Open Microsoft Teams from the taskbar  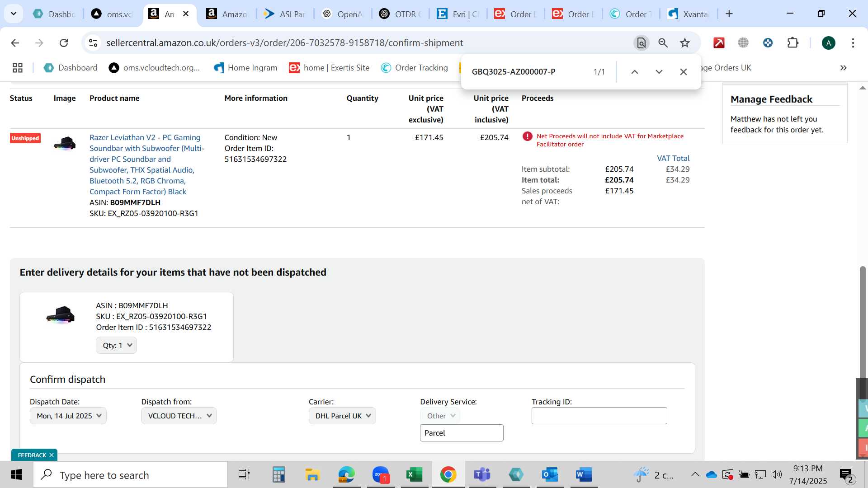[x=482, y=475]
